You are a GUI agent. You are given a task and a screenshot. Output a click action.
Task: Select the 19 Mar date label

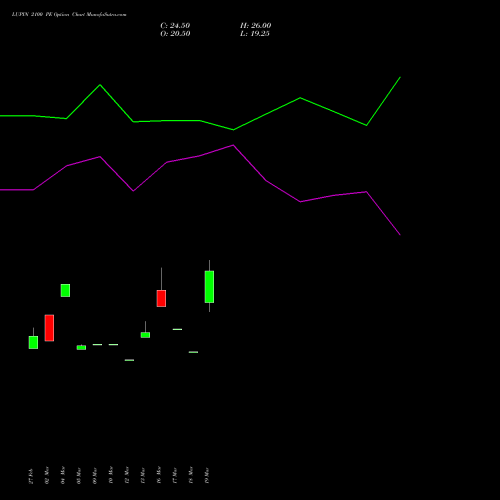click(x=207, y=476)
